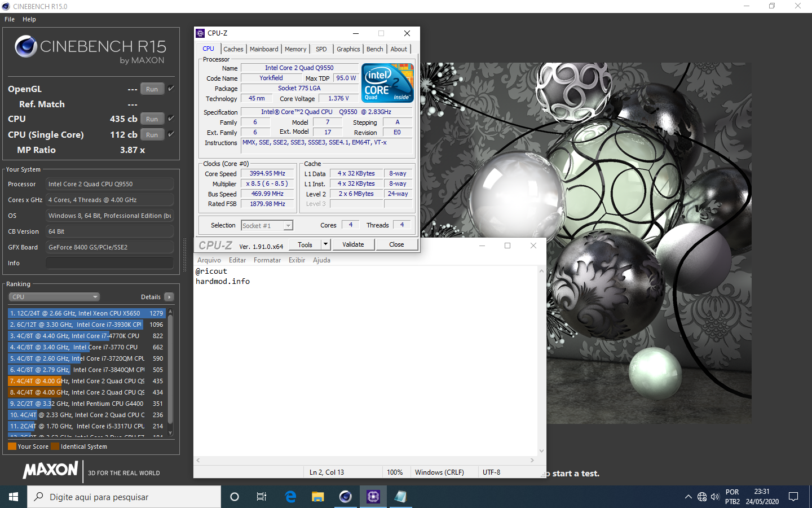
Task: Launch Microsoft Edge from the taskbar
Action: click(x=290, y=497)
